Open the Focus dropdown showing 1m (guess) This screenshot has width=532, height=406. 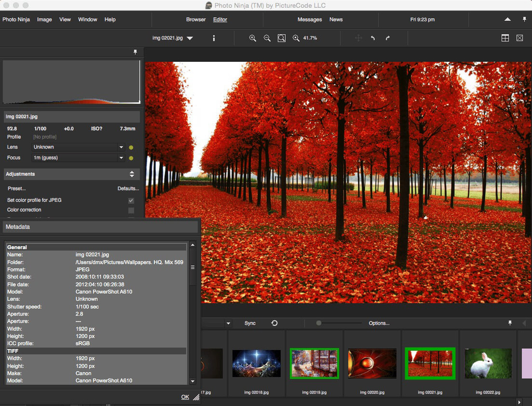(x=78, y=158)
